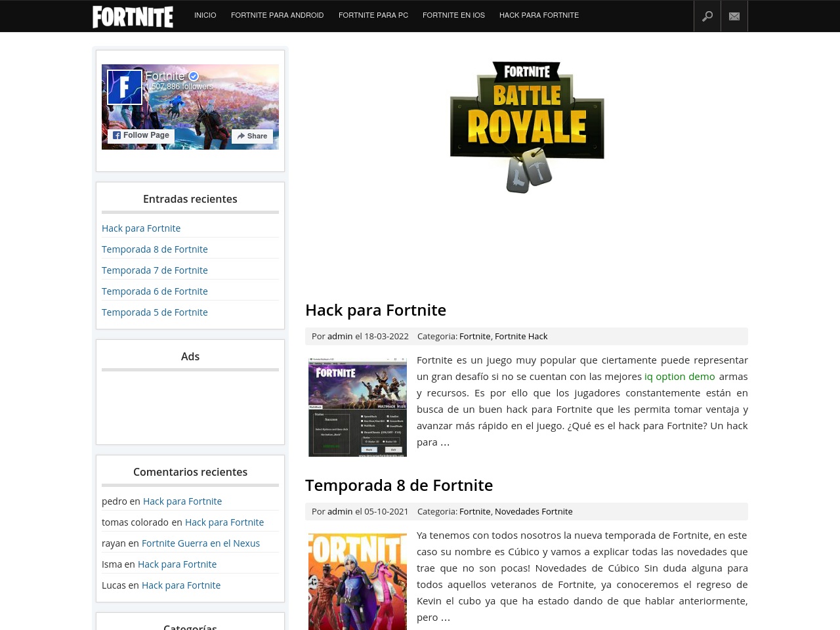Open recent entry Temporada 5 de Fortnite

coord(155,312)
